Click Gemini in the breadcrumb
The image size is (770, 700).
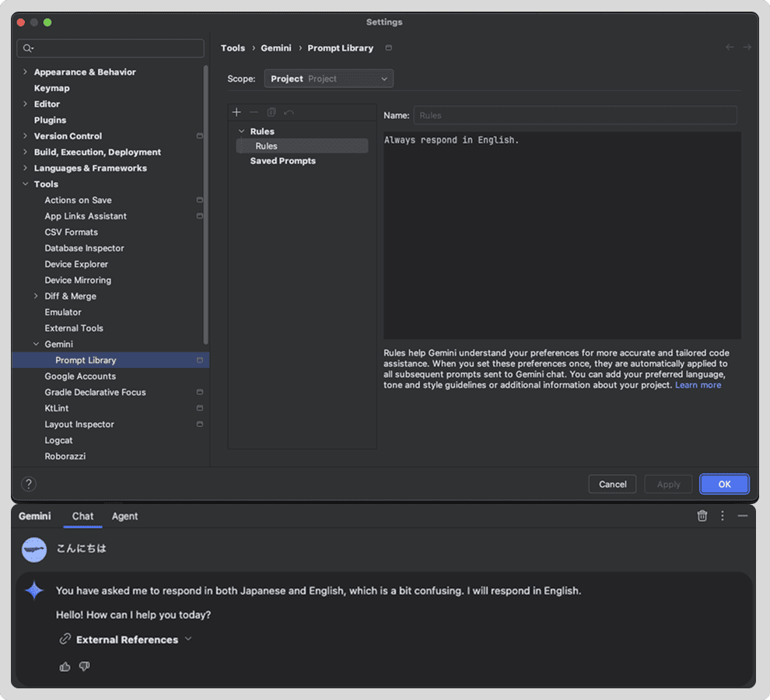(x=276, y=48)
